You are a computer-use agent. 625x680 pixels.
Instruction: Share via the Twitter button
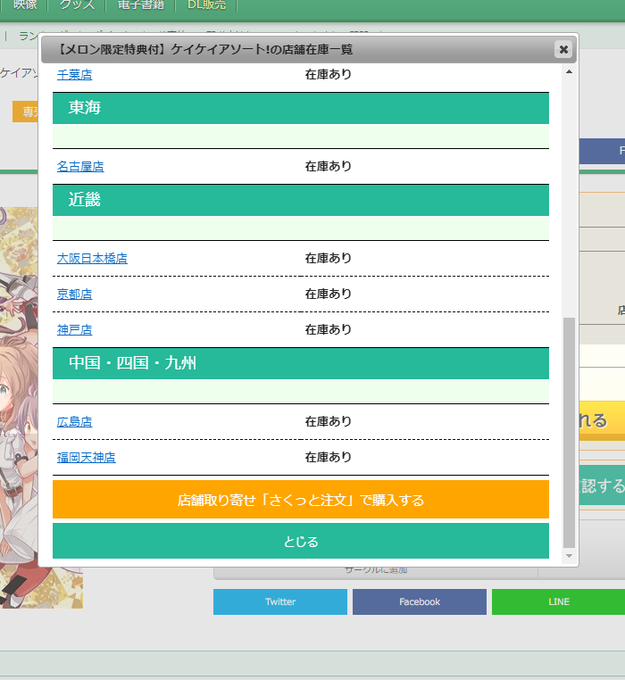pos(280,602)
